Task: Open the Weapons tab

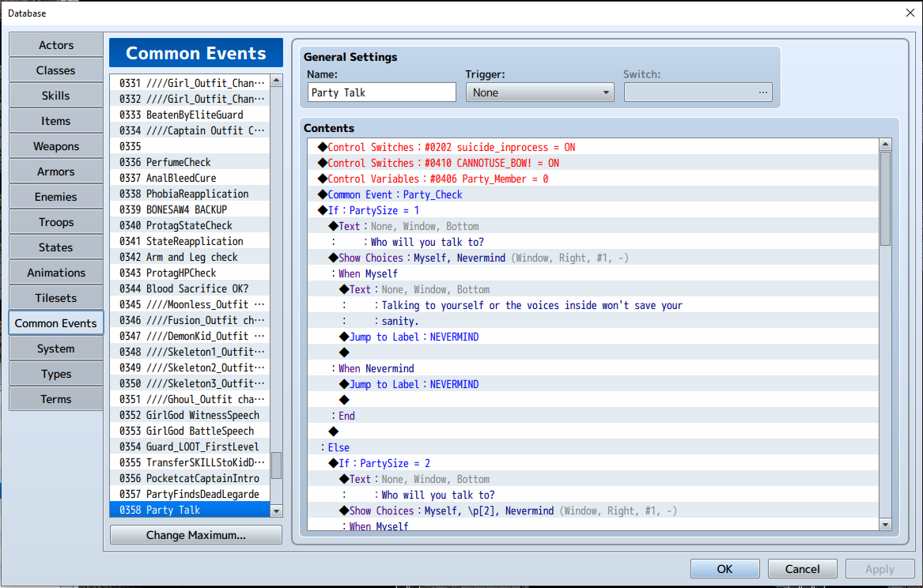Action: 56,146
